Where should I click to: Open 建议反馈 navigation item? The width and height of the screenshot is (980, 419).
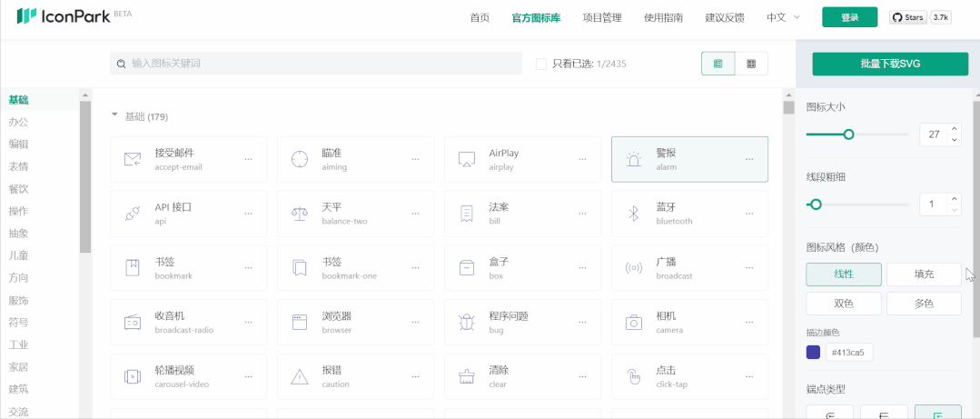pyautogui.click(x=725, y=17)
